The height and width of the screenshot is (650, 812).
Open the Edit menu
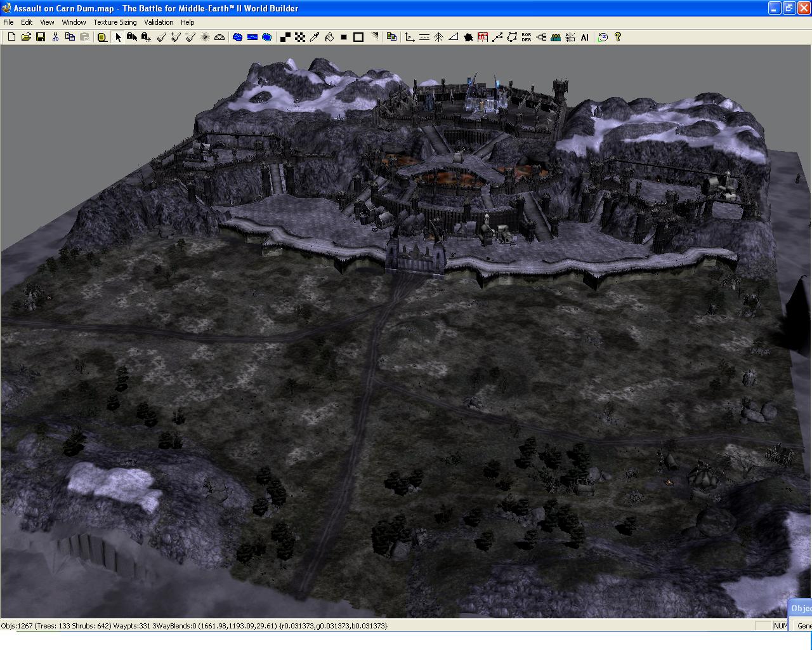[x=27, y=22]
